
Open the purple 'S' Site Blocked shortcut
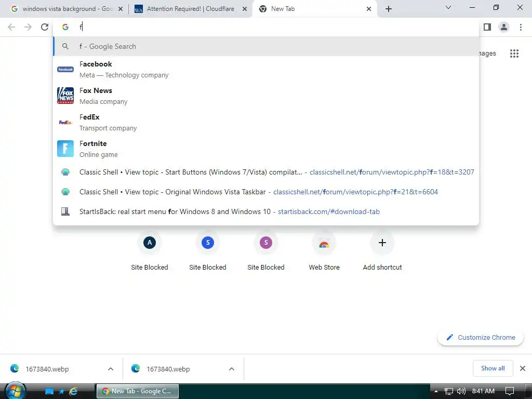pyautogui.click(x=266, y=252)
